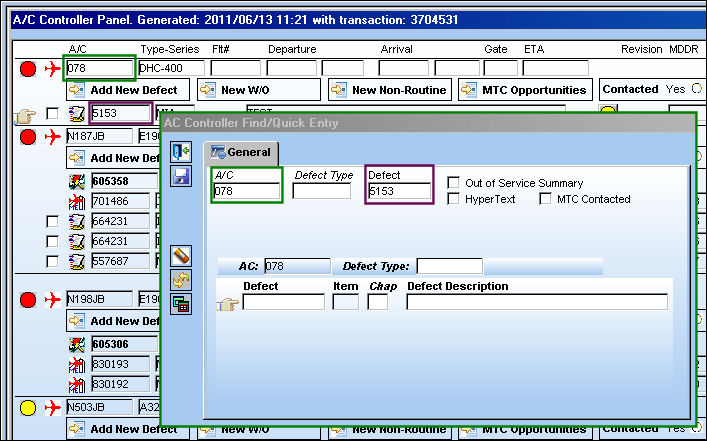Viewport: 707px width, 441px height.
Task: Click the eraser clear icon
Action: (x=181, y=256)
